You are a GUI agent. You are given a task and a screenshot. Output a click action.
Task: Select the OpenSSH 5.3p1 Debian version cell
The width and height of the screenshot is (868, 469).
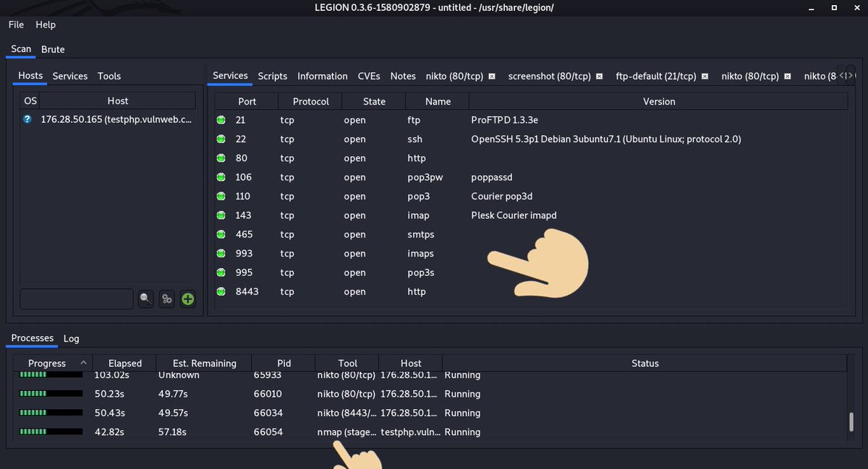(606, 139)
